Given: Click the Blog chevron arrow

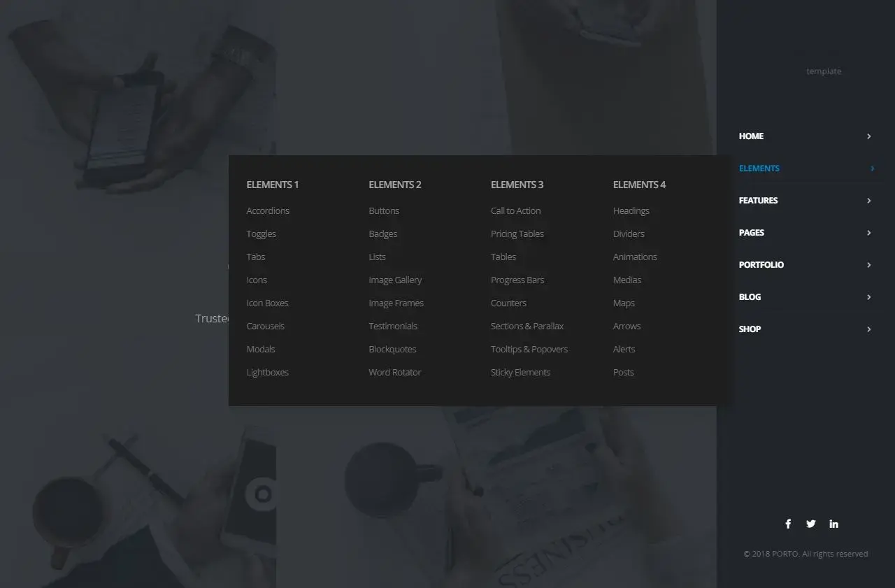Looking at the screenshot, I should pyautogui.click(x=868, y=297).
